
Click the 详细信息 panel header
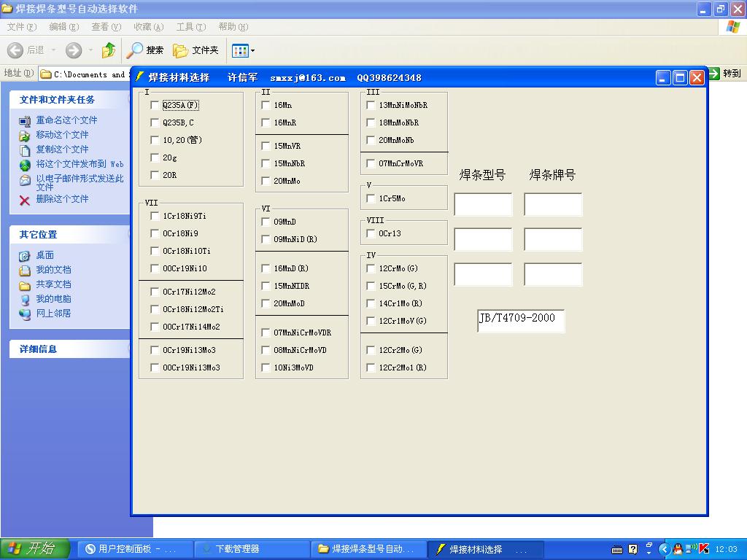click(x=69, y=349)
